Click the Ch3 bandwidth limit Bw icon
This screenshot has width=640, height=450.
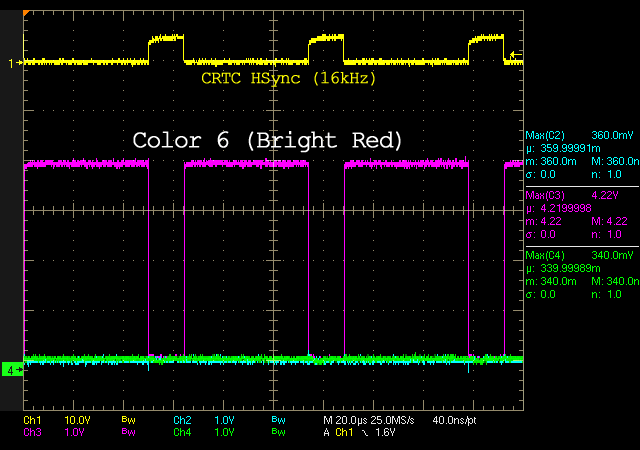tap(127, 432)
